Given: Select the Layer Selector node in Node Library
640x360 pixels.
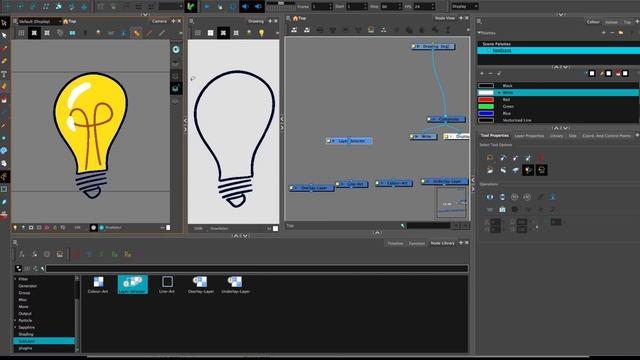Looking at the screenshot, I should tap(133, 284).
